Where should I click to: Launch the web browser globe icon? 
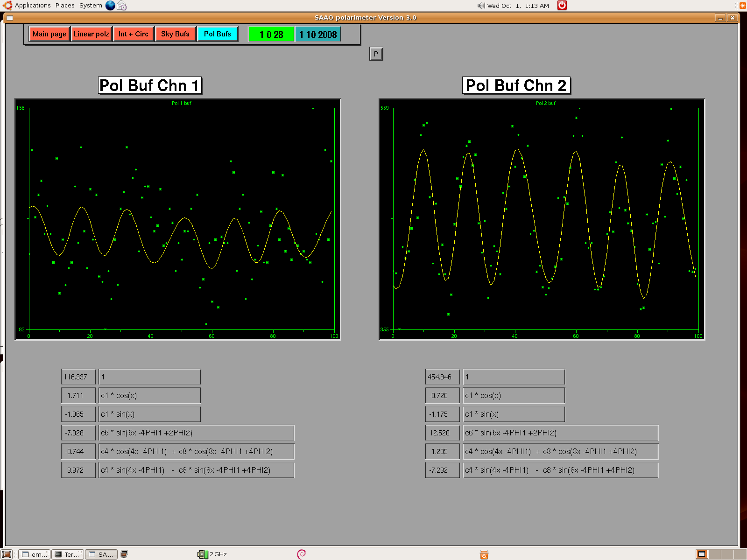tap(110, 6)
